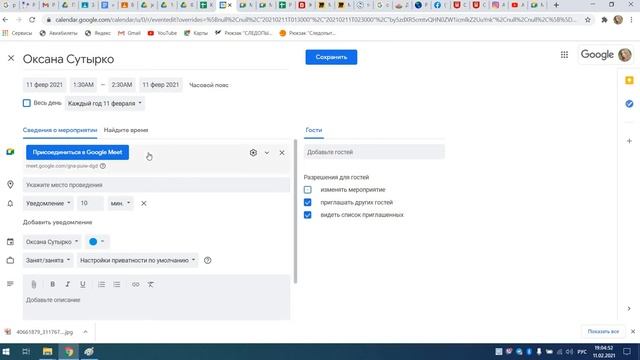Toggle underline formatting in description
The height and width of the screenshot is (360, 640).
(82, 284)
